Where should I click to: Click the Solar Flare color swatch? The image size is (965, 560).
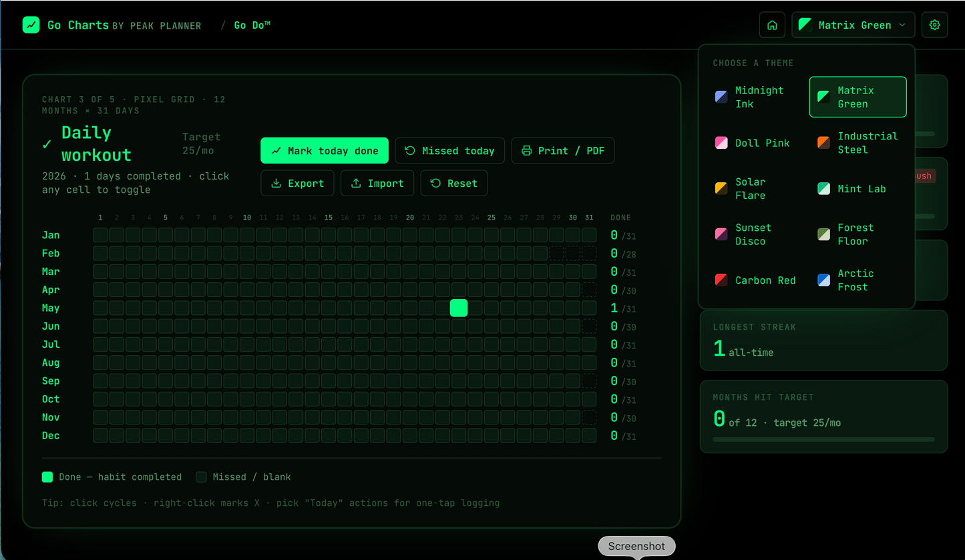(x=721, y=188)
